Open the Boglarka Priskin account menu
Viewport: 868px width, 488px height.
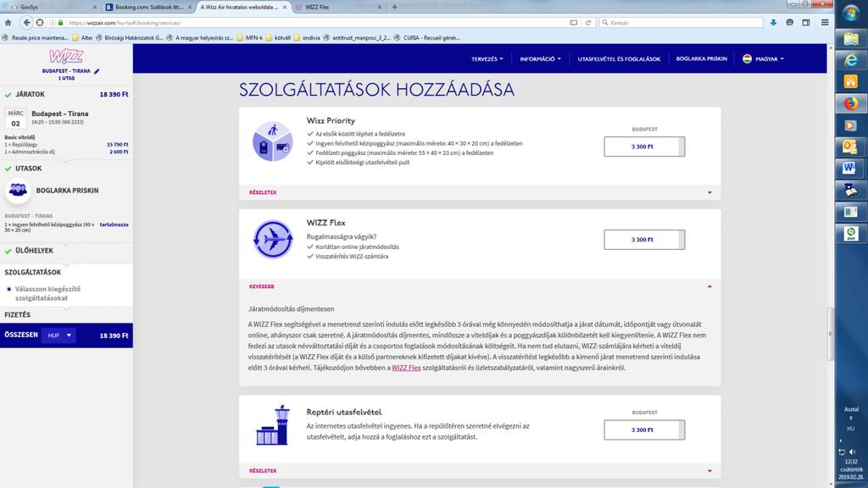[x=701, y=58]
